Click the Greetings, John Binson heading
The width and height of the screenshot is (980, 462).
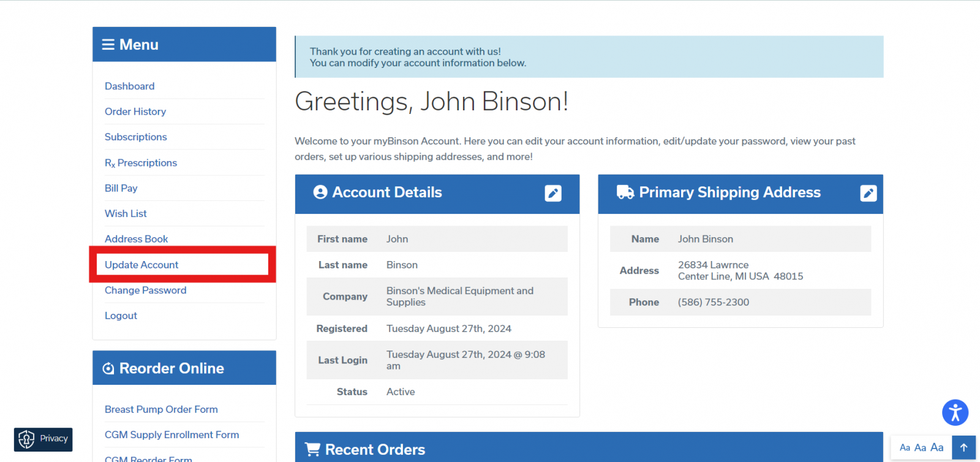432,102
